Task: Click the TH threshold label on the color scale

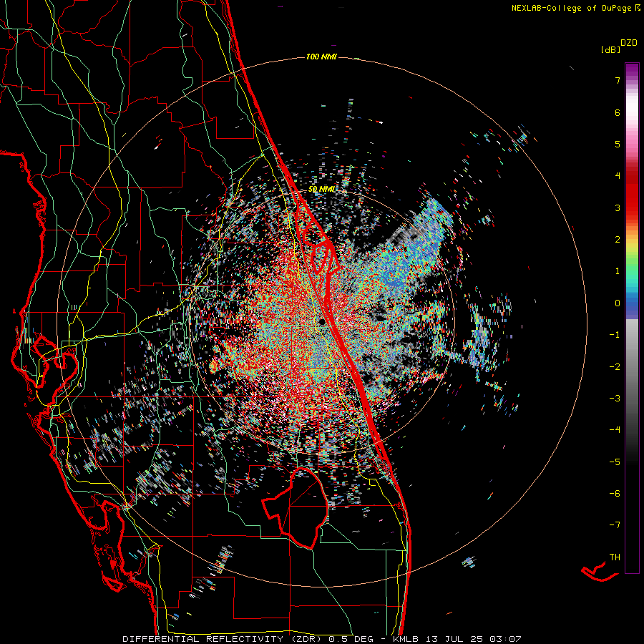Action: click(x=615, y=557)
